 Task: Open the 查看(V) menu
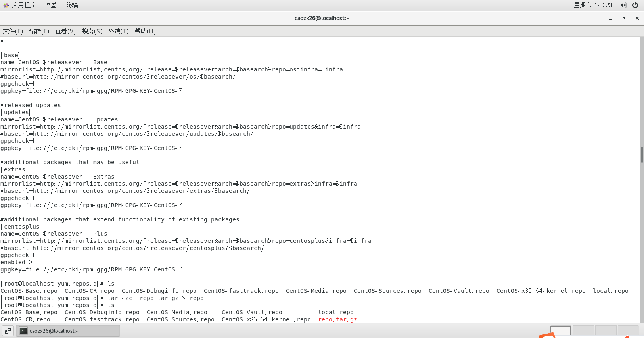(65, 31)
